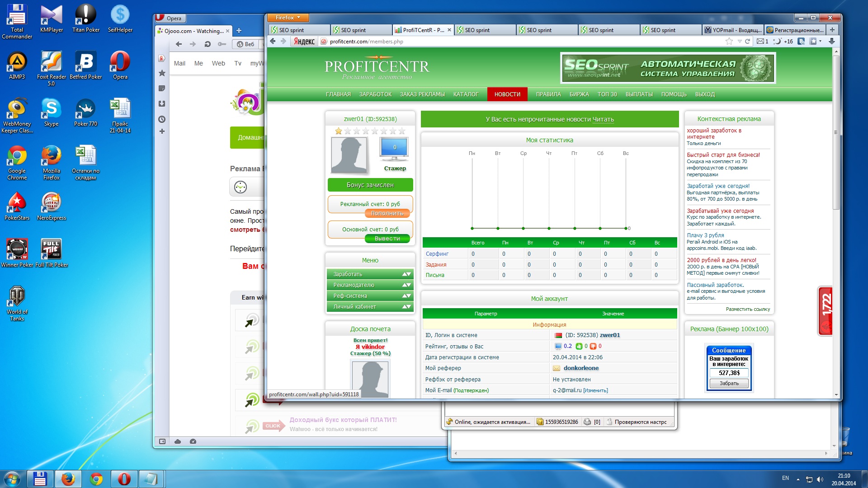Switch to YOPmail Входящие tab

click(733, 30)
